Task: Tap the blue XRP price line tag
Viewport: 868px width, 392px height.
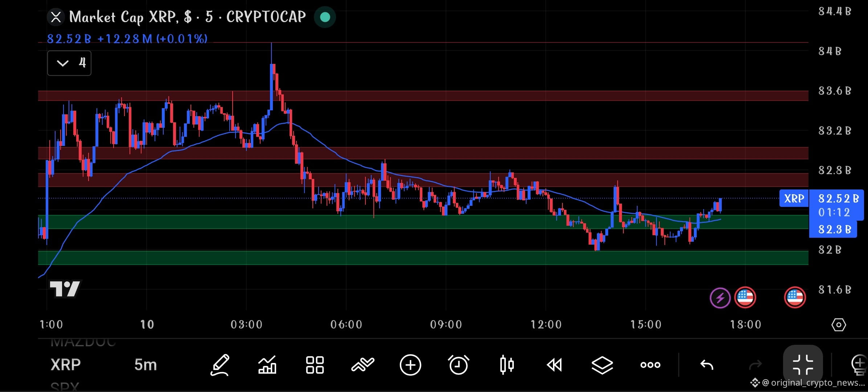Action: (x=794, y=199)
